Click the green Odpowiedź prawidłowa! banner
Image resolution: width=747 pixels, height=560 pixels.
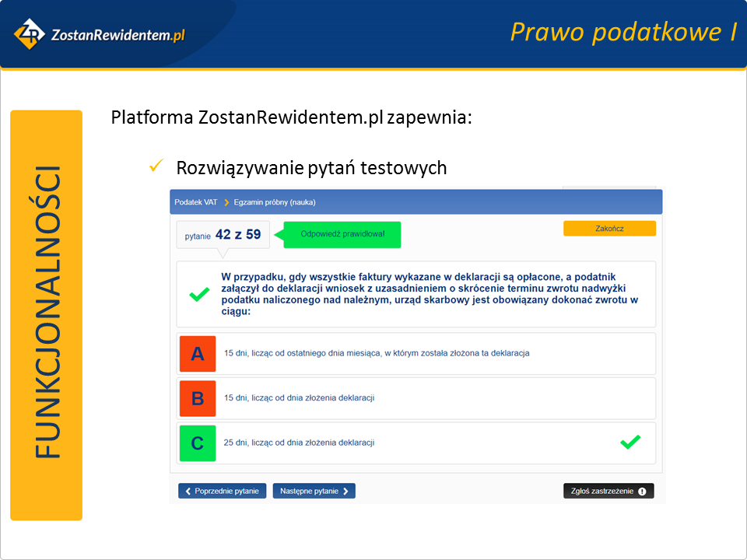pyautogui.click(x=342, y=234)
